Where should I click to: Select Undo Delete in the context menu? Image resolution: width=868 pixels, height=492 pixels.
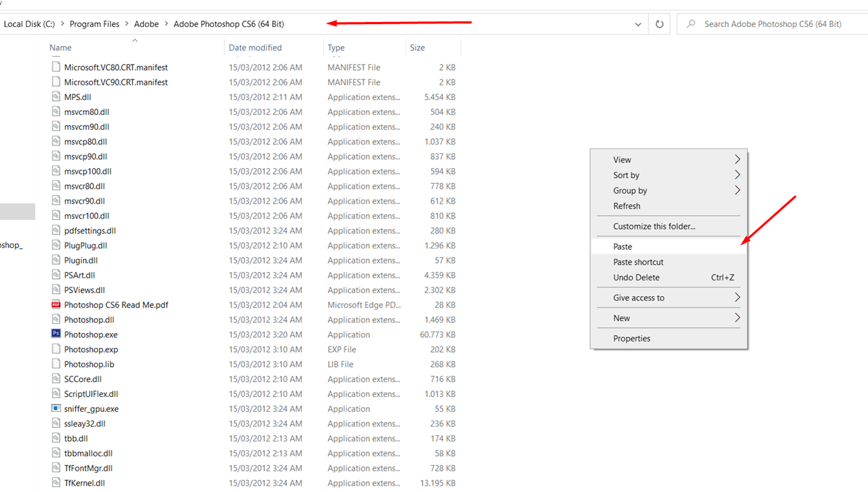click(x=668, y=278)
